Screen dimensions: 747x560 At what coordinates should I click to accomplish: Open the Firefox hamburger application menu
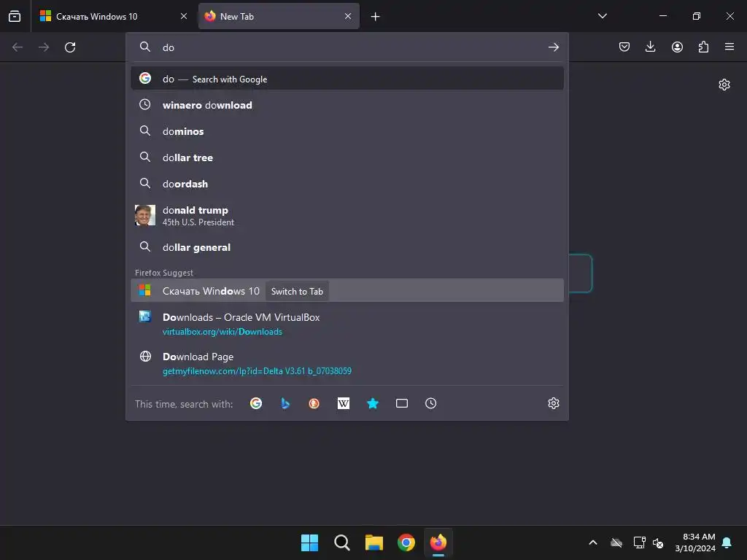(x=729, y=47)
